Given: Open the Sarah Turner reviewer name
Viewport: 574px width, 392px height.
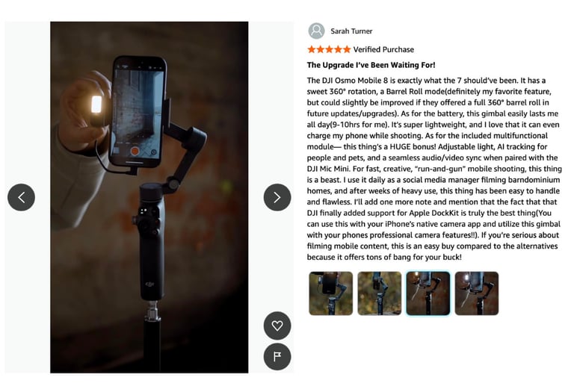Looking at the screenshot, I should pos(351,31).
